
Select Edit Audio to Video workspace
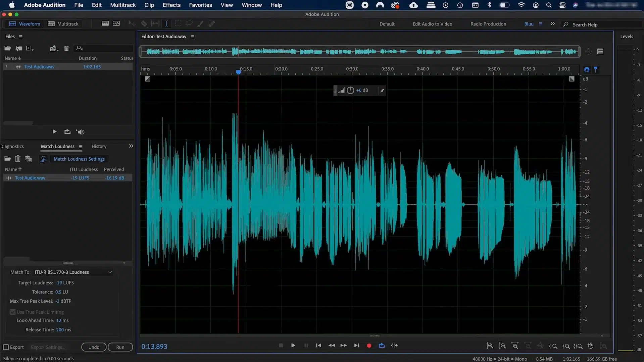point(432,24)
